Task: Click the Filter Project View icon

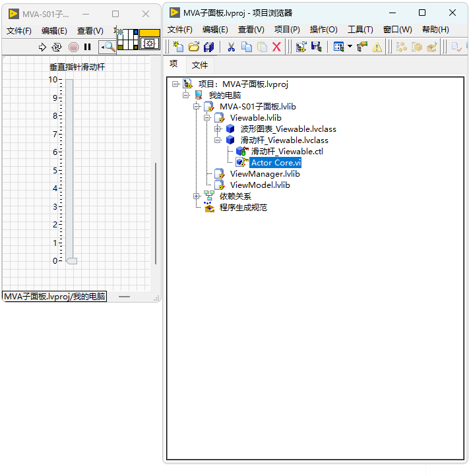Action: pos(338,47)
